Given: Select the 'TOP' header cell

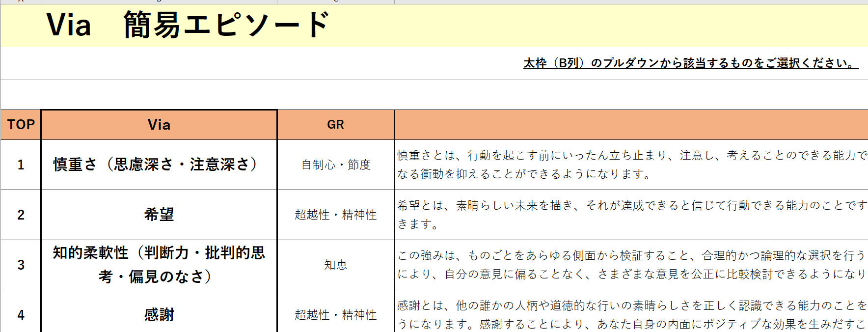Looking at the screenshot, I should [x=21, y=125].
